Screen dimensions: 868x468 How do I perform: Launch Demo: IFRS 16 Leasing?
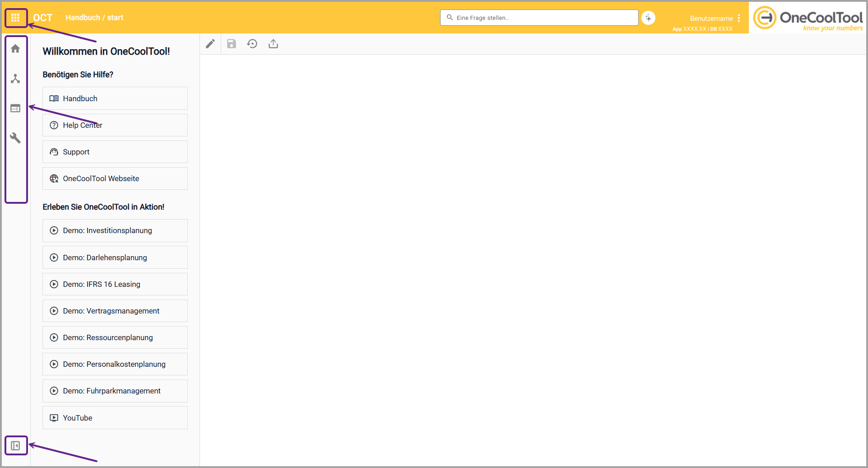pyautogui.click(x=115, y=284)
